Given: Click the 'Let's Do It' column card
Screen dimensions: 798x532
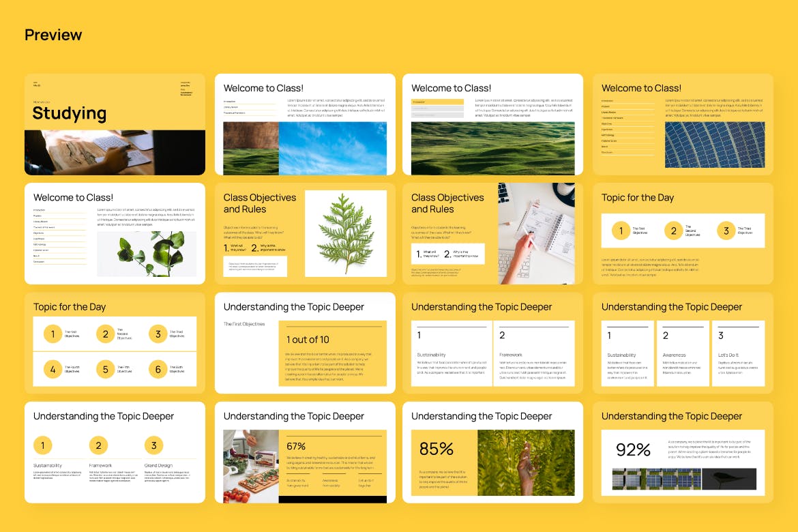Looking at the screenshot, I should 738,353.
